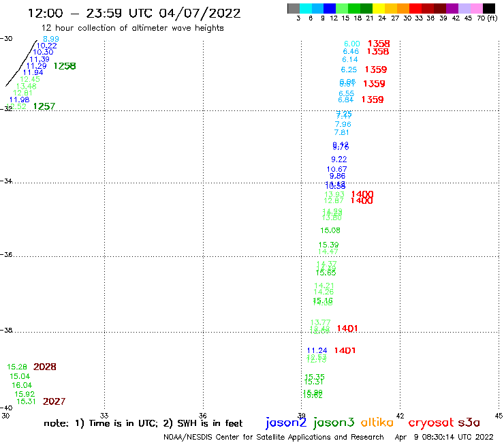Click the black swatch ending the color scale
The height and width of the screenshot is (443, 504).
[489, 8]
